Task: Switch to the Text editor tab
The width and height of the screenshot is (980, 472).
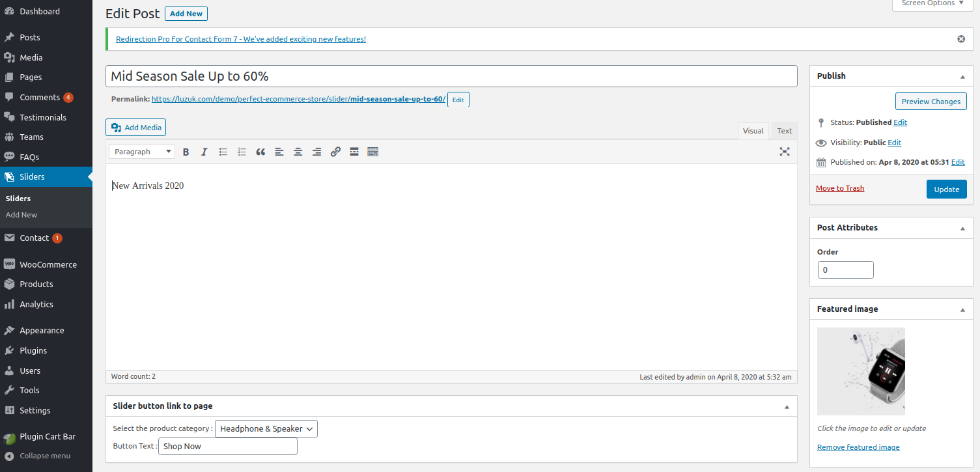Action: pos(785,131)
